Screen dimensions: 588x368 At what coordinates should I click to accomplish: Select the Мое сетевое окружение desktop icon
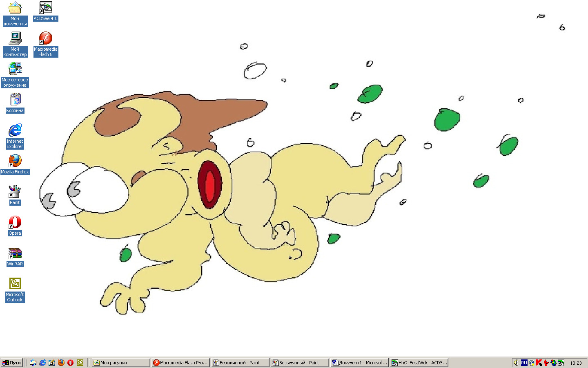15,75
